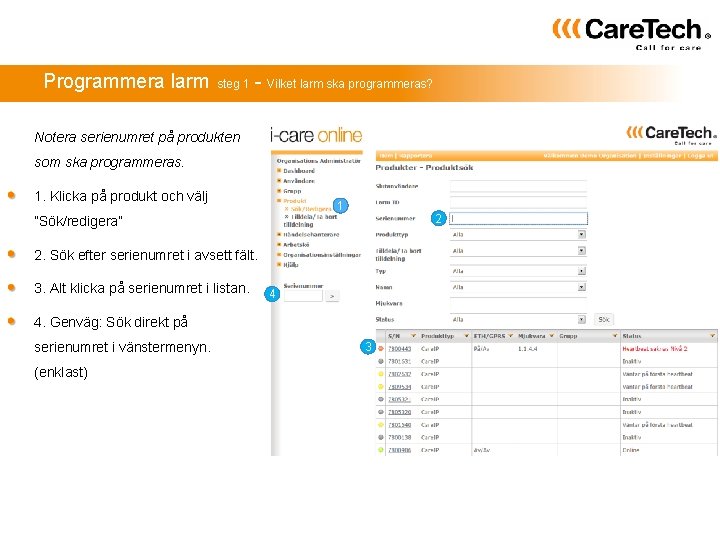
Task: Click the Status column sort arrow in table
Action: (x=712, y=336)
